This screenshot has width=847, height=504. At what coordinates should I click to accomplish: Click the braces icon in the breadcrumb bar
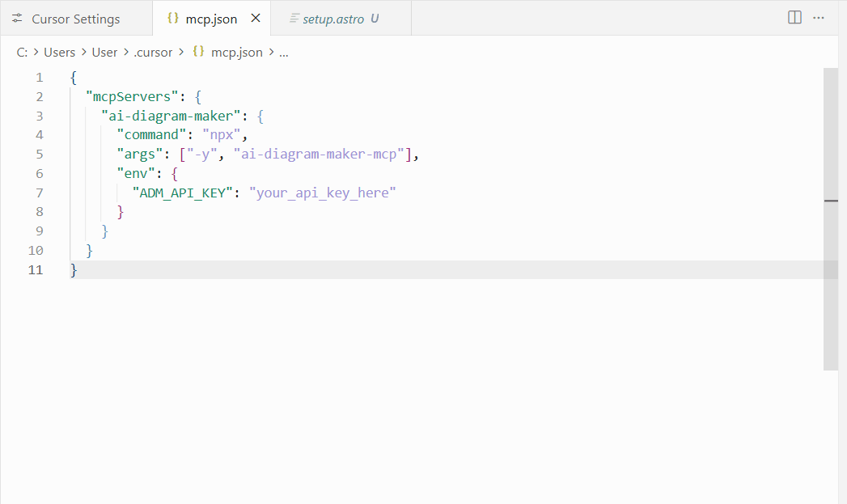[x=198, y=52]
